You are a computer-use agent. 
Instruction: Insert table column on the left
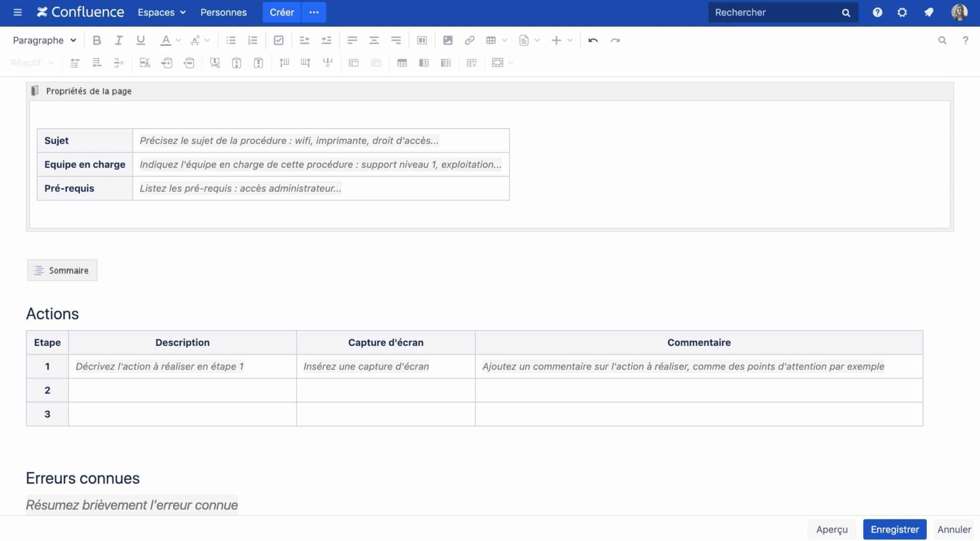[284, 63]
